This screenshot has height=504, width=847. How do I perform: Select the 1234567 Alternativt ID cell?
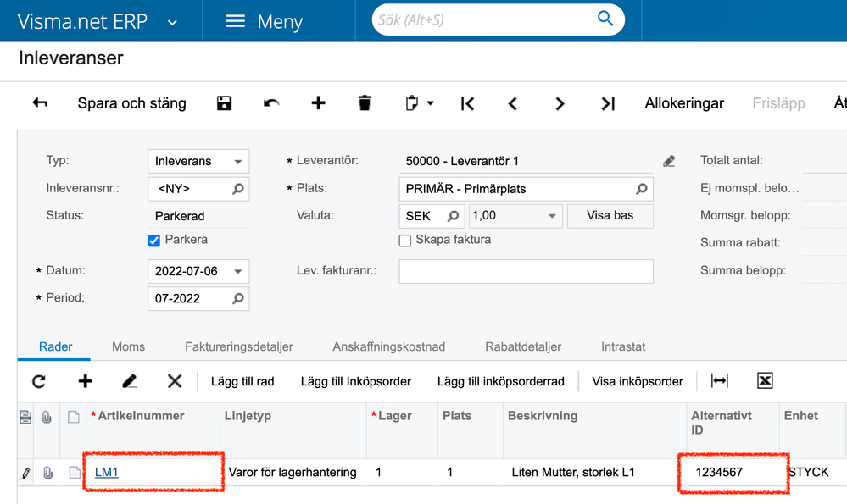[x=733, y=472]
